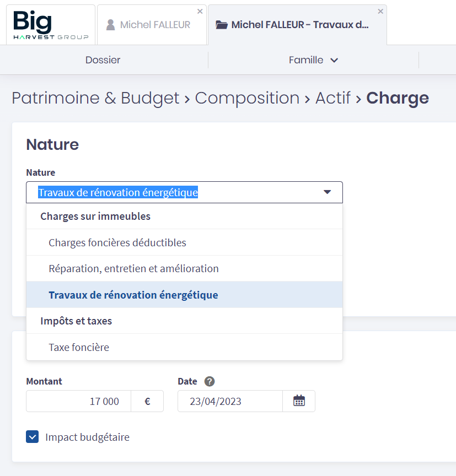Choose Réparation, entretien et amélioration option
The width and height of the screenshot is (456, 476).
click(133, 269)
